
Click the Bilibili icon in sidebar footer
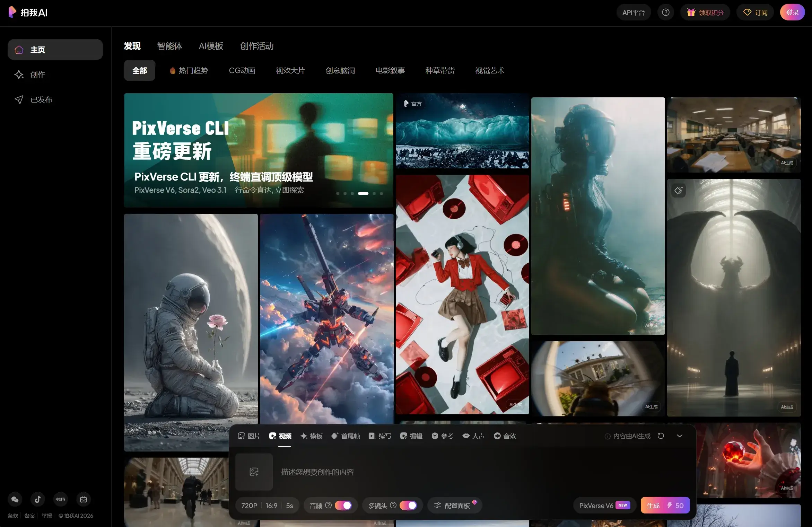[84, 499]
